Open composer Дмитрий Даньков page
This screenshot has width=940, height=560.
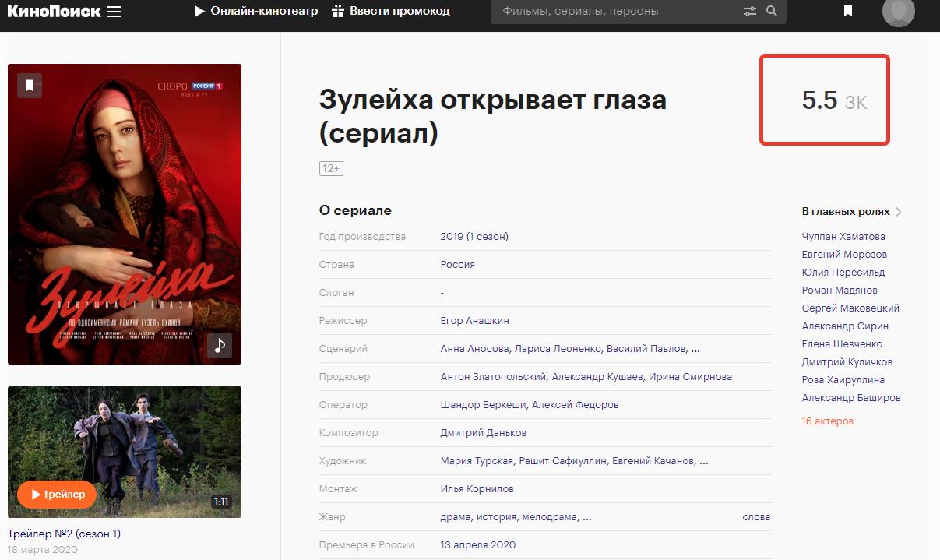(484, 432)
